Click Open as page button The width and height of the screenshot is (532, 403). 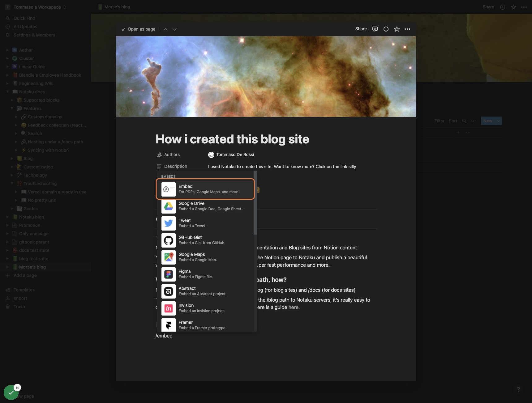(139, 29)
